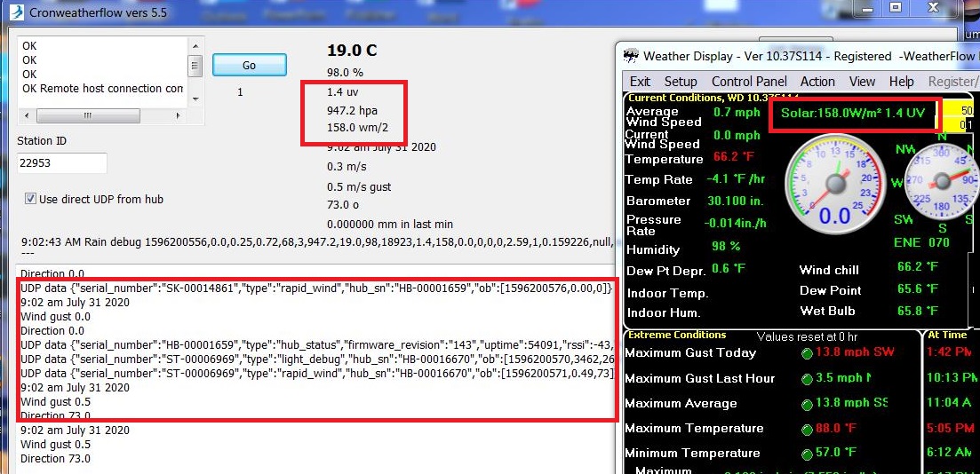Viewport: 980px width, 474px height.
Task: Click the 6:12 AM time entry
Action: [x=950, y=453]
